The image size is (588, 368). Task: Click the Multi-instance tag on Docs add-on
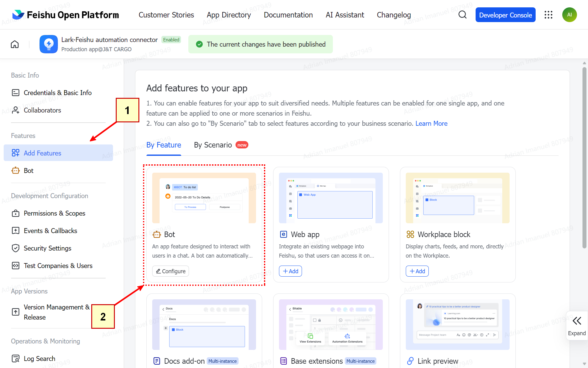point(223,361)
